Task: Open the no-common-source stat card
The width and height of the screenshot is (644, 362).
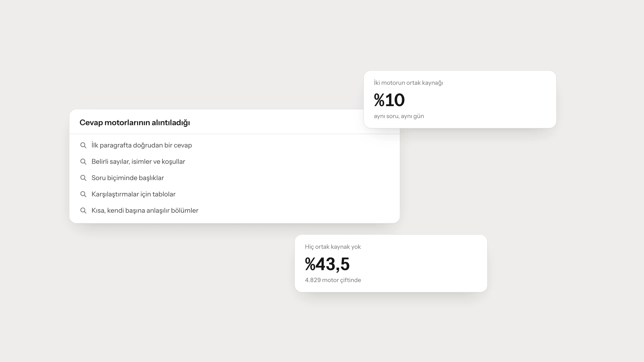Action: click(391, 263)
